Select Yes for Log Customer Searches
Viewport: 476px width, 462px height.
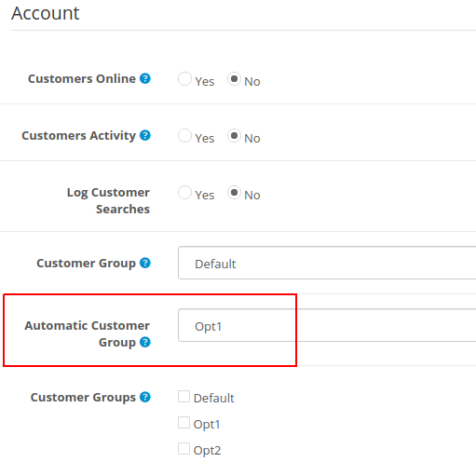pyautogui.click(x=184, y=193)
